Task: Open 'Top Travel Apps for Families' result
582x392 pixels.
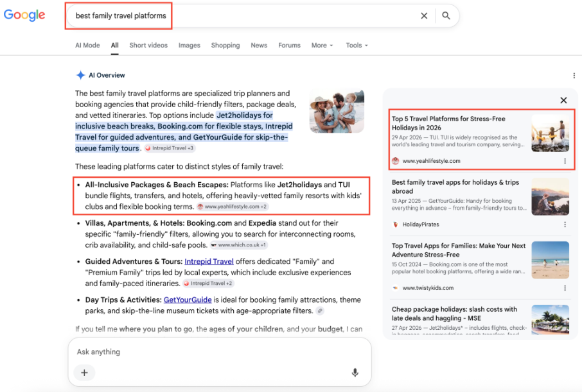Action: [459, 250]
